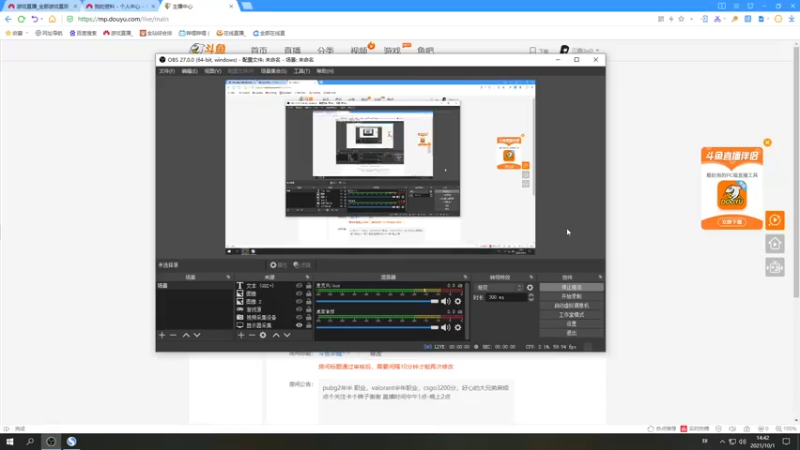
Task: Move source up arrow in Sources panel
Action: [276, 335]
